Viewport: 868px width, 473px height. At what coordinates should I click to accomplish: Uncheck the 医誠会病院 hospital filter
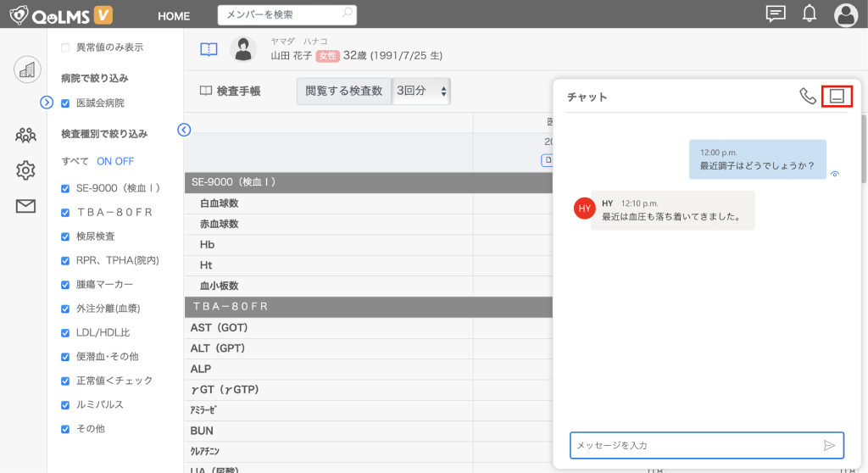coord(65,103)
